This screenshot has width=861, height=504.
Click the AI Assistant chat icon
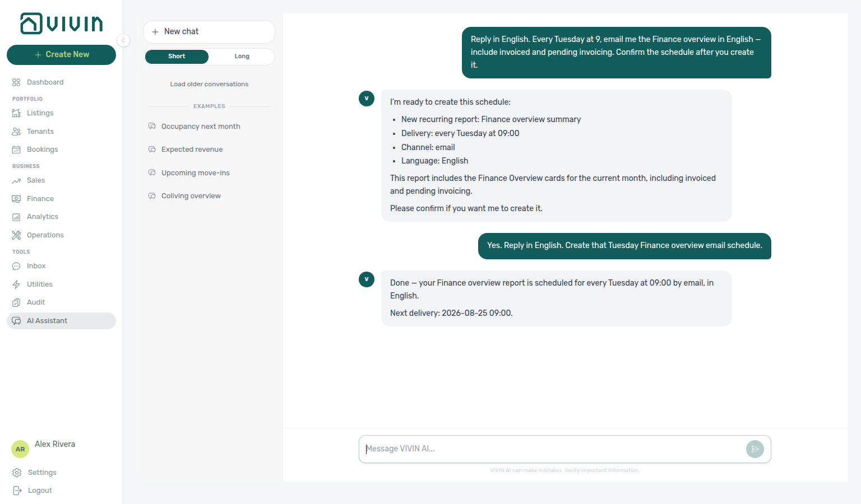[16, 321]
